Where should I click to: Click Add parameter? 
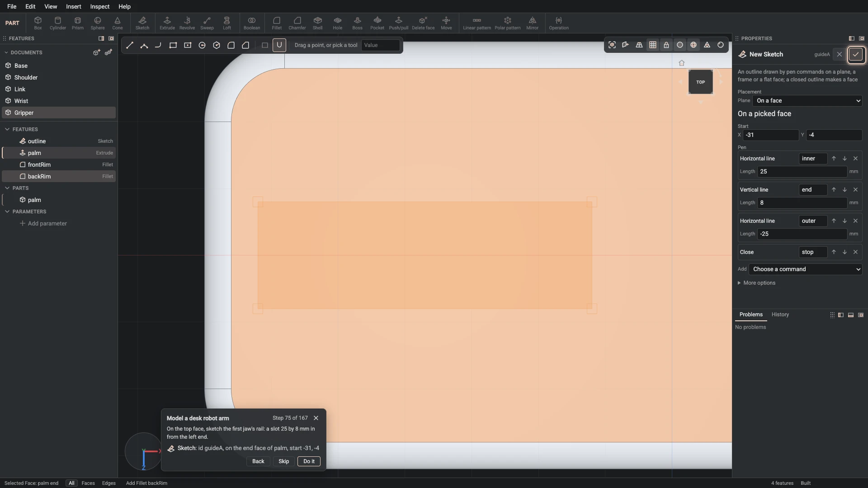[x=43, y=224]
